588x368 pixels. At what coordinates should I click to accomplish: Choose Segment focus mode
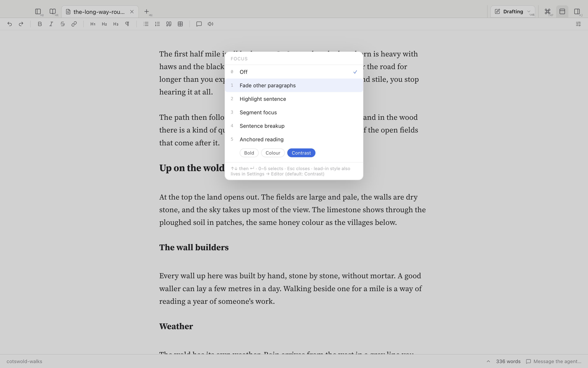[x=294, y=112]
